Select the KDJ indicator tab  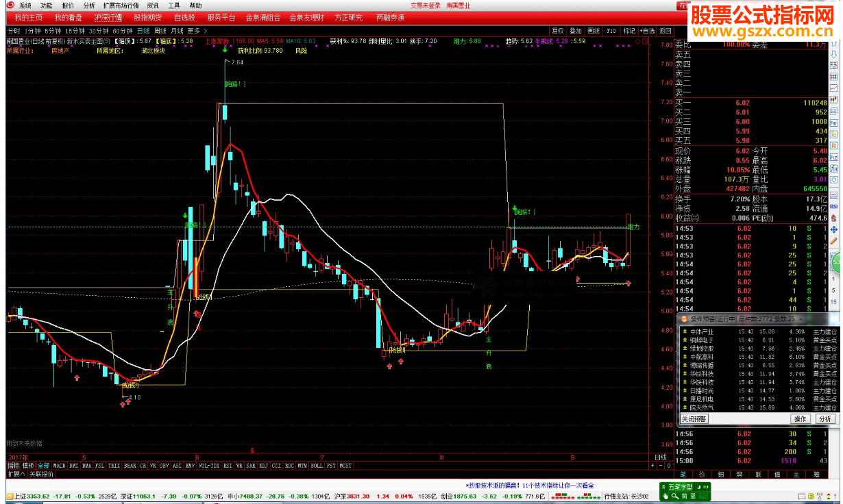click(265, 466)
